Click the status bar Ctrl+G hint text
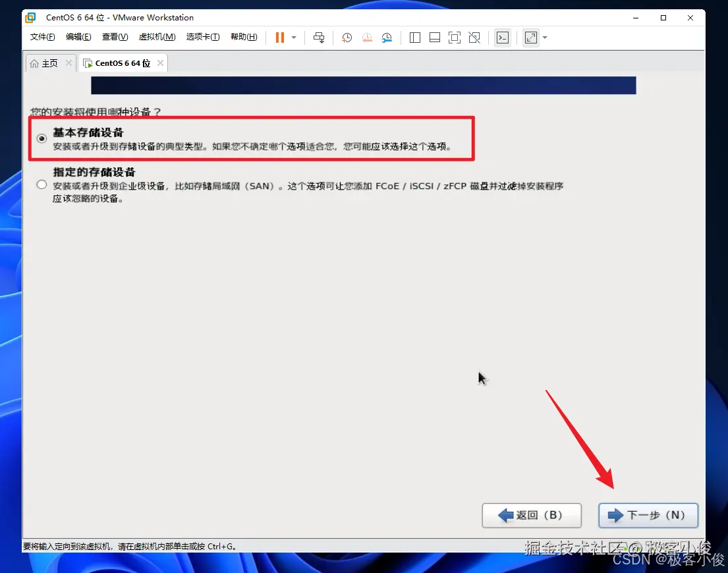Viewport: 728px width, 573px height. (x=130, y=547)
